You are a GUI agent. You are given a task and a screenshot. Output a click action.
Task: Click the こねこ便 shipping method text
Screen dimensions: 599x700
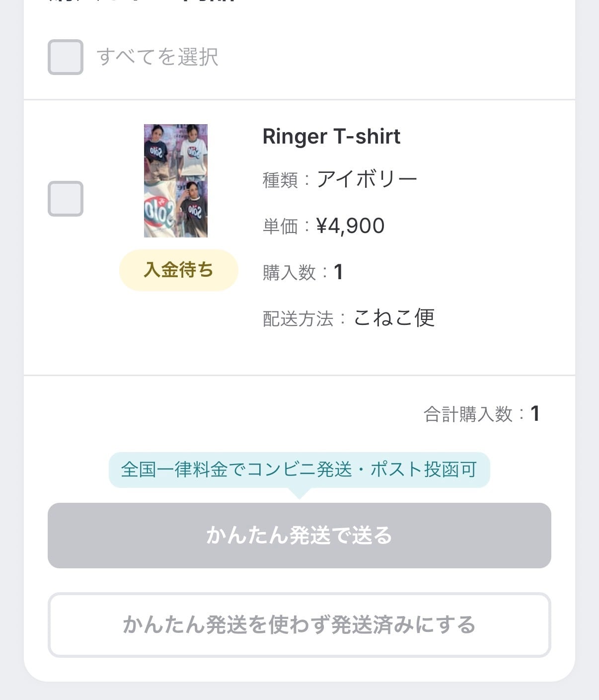coord(394,318)
